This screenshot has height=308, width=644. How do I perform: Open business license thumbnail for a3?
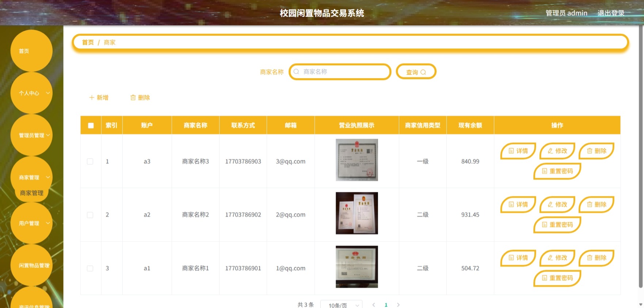(x=357, y=160)
